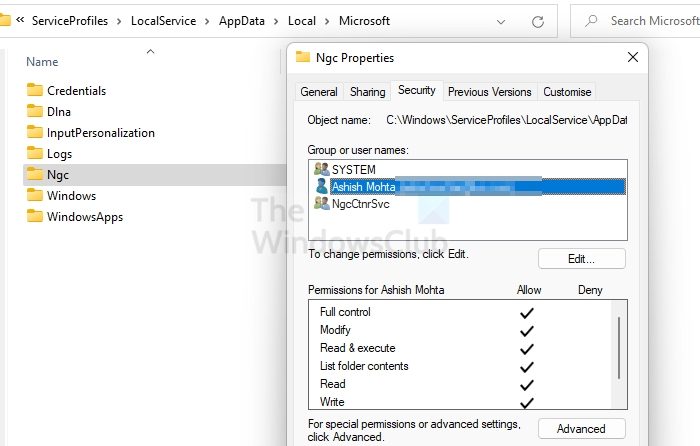Click Dlna folder name text

[59, 112]
